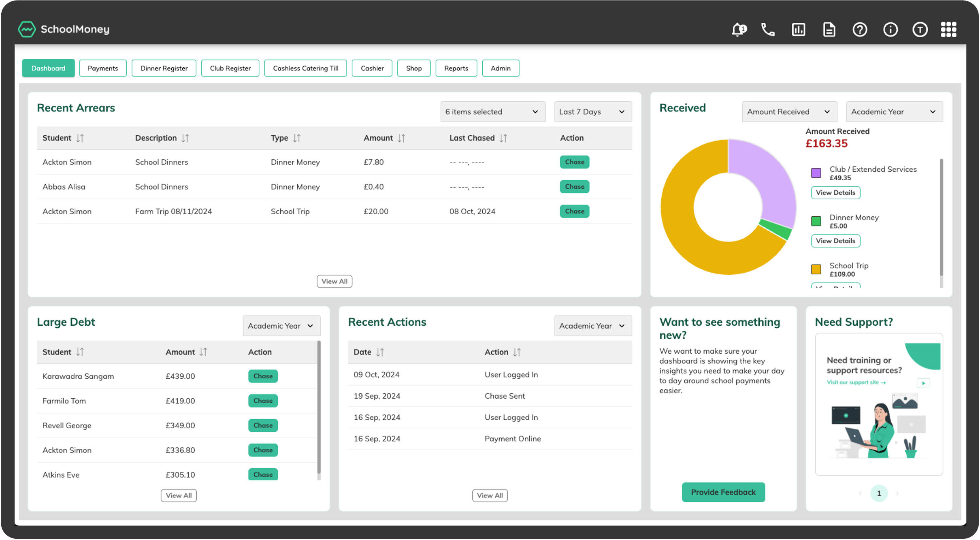The image size is (980, 540).
Task: Open the Payments tab
Action: tap(103, 68)
